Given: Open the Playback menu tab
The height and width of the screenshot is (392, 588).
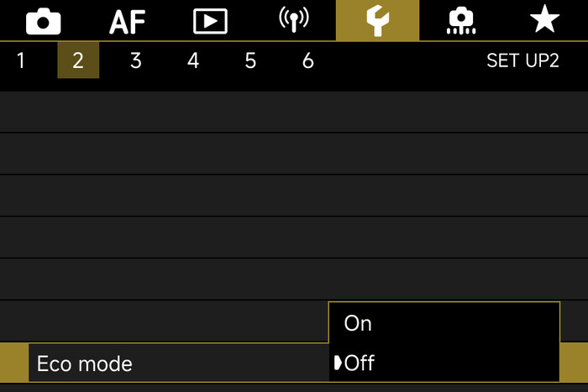Looking at the screenshot, I should point(210,21).
